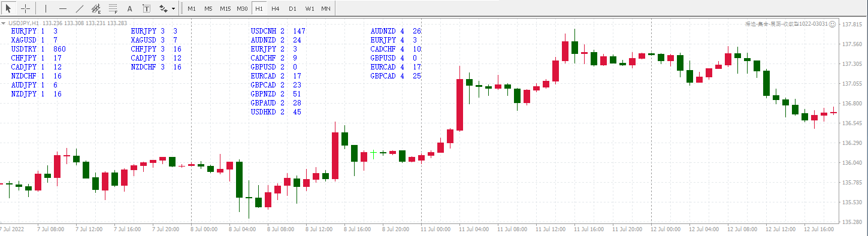This screenshot has width=868, height=236.
Task: Activate the crosshair tool
Action: pos(26,8)
